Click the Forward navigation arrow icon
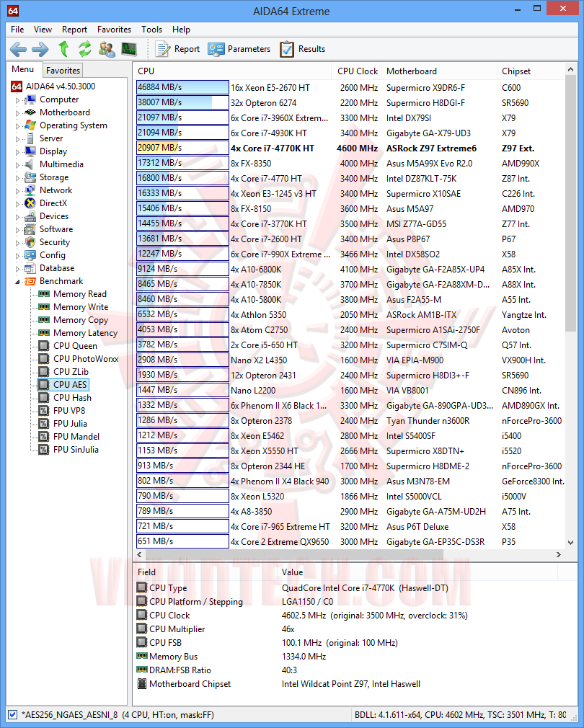584x728 pixels. (x=40, y=49)
